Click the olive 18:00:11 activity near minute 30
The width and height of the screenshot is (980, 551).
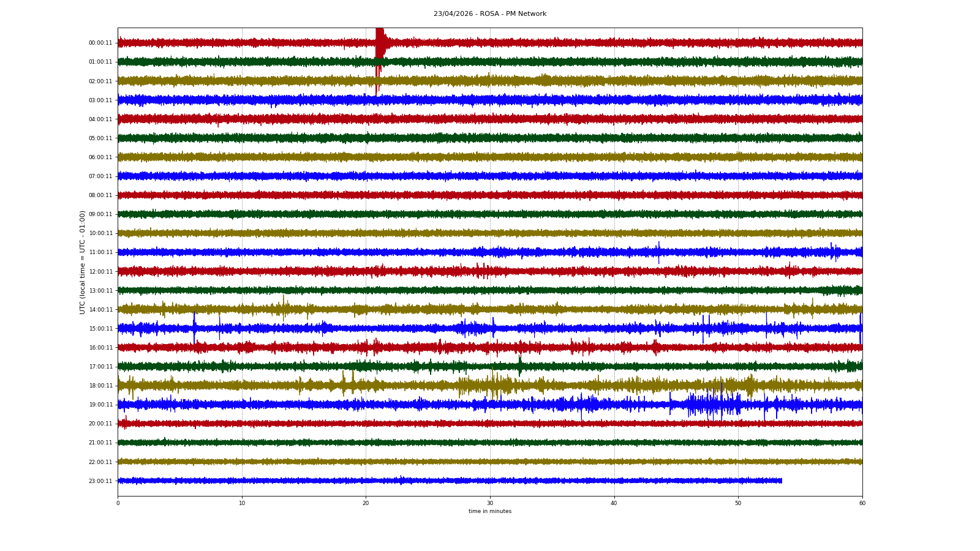pyautogui.click(x=493, y=385)
